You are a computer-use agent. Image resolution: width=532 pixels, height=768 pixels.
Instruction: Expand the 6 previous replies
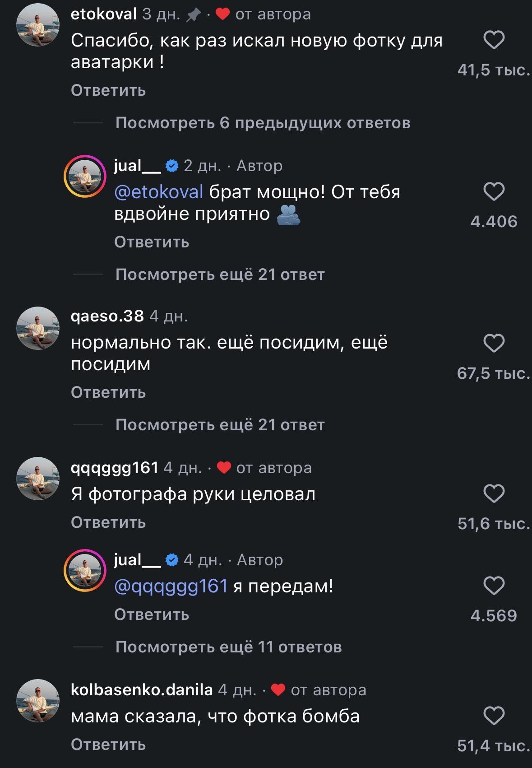[x=263, y=123]
